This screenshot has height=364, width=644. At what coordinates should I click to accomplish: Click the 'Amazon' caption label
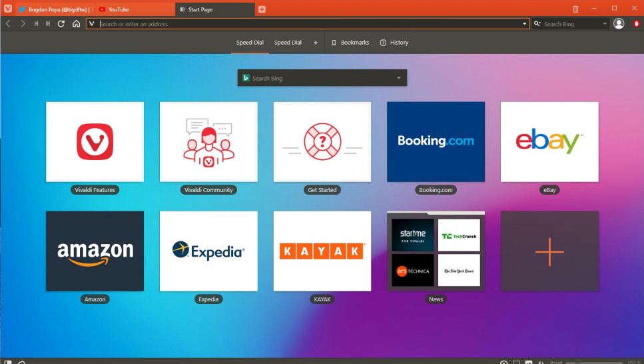pyautogui.click(x=95, y=299)
